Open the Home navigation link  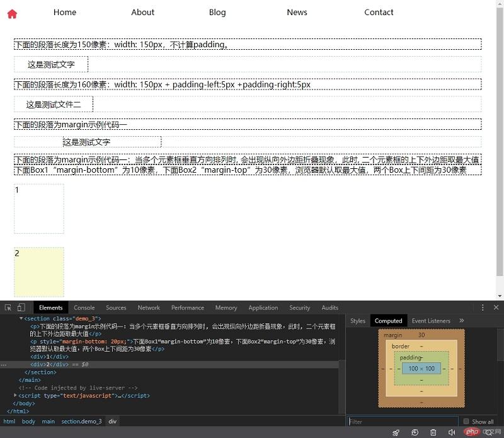click(x=65, y=12)
